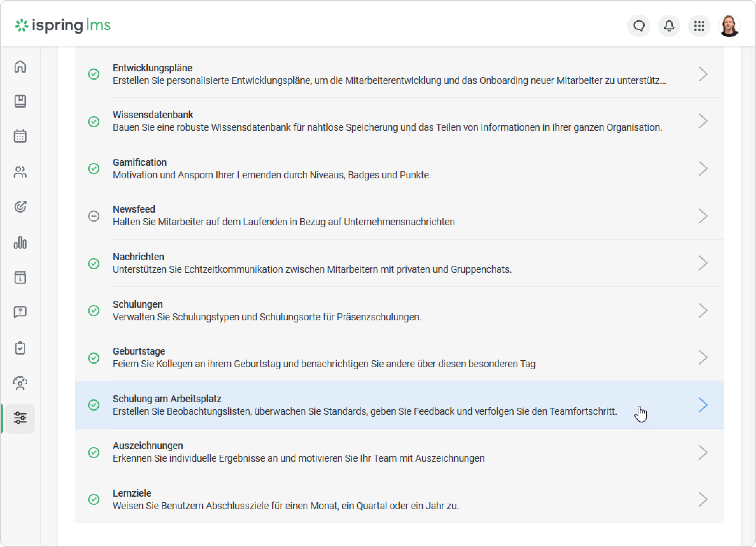Go to Home in the sidebar
This screenshot has width=756, height=547.
[x=20, y=66]
